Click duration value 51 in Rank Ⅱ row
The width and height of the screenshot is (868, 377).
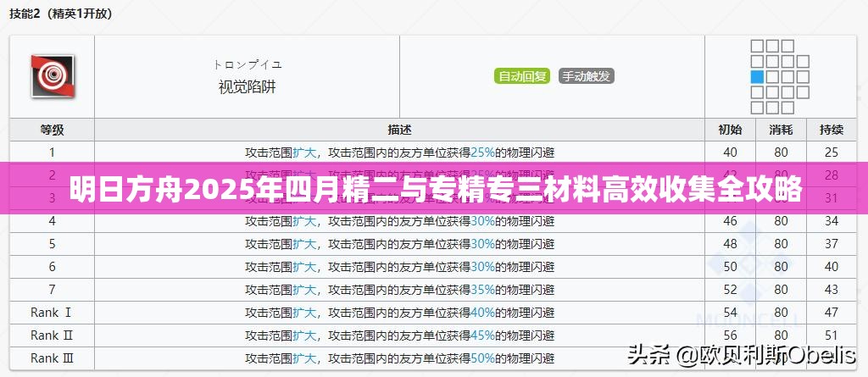[832, 335]
